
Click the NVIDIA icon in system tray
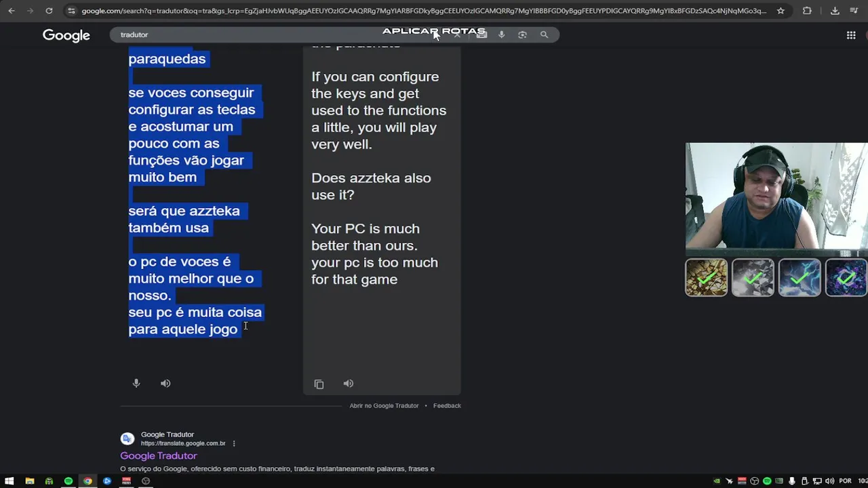[717, 481]
